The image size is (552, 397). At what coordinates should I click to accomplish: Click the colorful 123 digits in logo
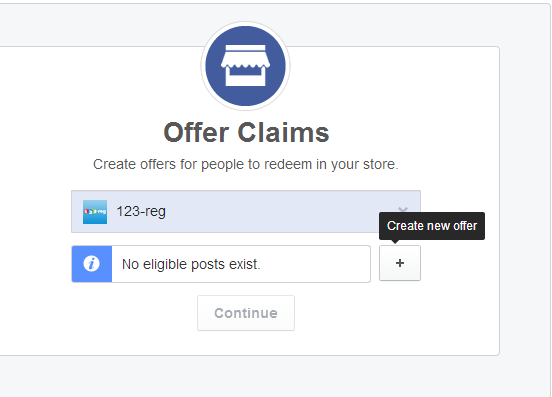(90, 212)
